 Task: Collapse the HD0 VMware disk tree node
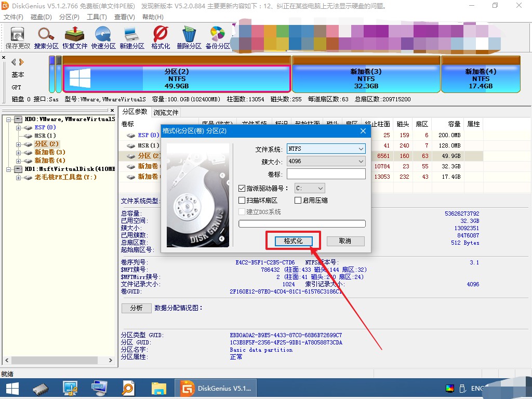pos(8,119)
